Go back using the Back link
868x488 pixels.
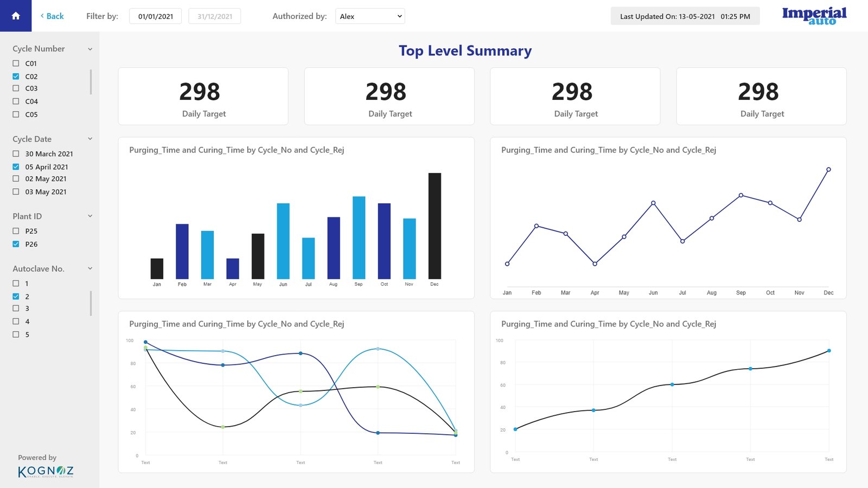pyautogui.click(x=52, y=16)
